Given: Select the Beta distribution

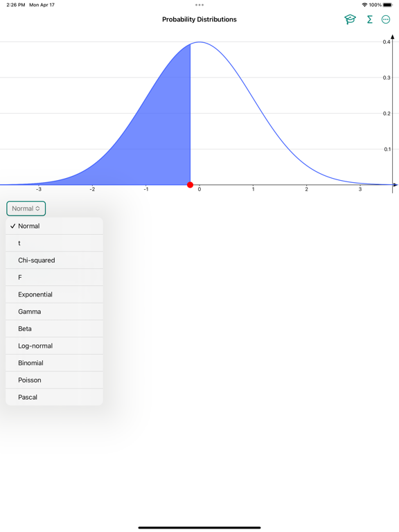Looking at the screenshot, I should (x=54, y=329).
